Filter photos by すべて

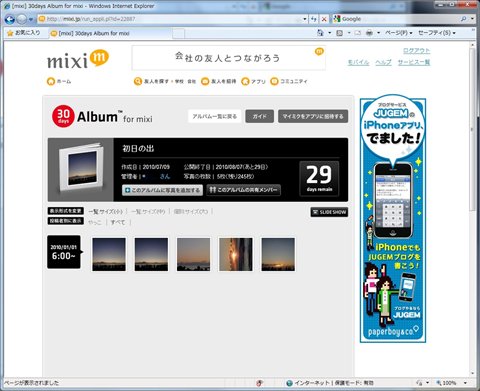point(118,222)
